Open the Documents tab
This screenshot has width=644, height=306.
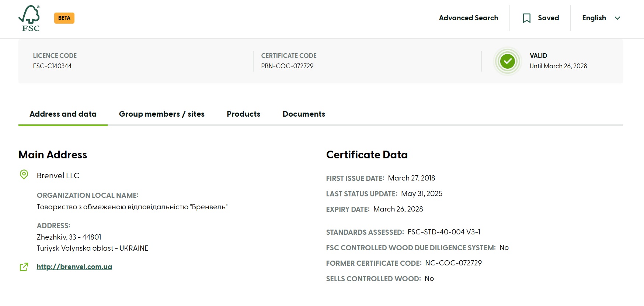coord(304,114)
